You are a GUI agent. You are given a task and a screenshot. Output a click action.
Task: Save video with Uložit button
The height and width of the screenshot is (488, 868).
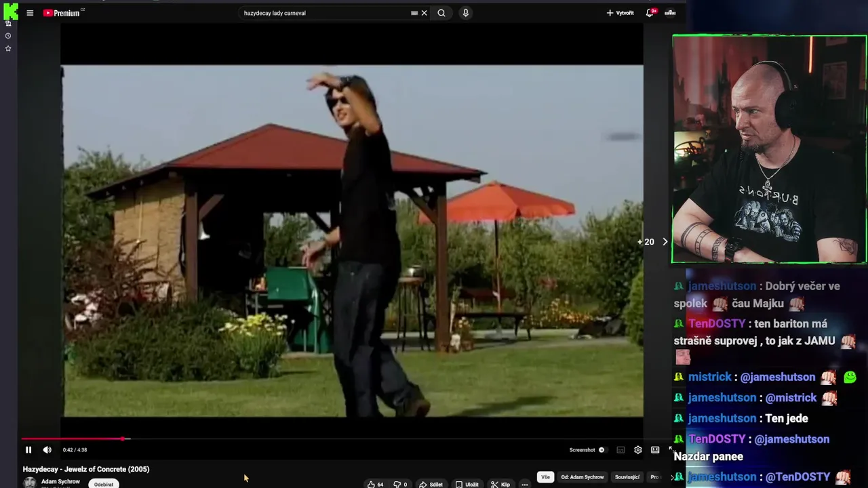point(467,485)
